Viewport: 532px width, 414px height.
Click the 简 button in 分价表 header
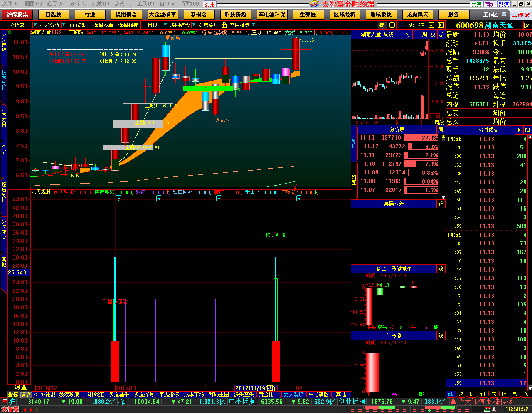441,130
